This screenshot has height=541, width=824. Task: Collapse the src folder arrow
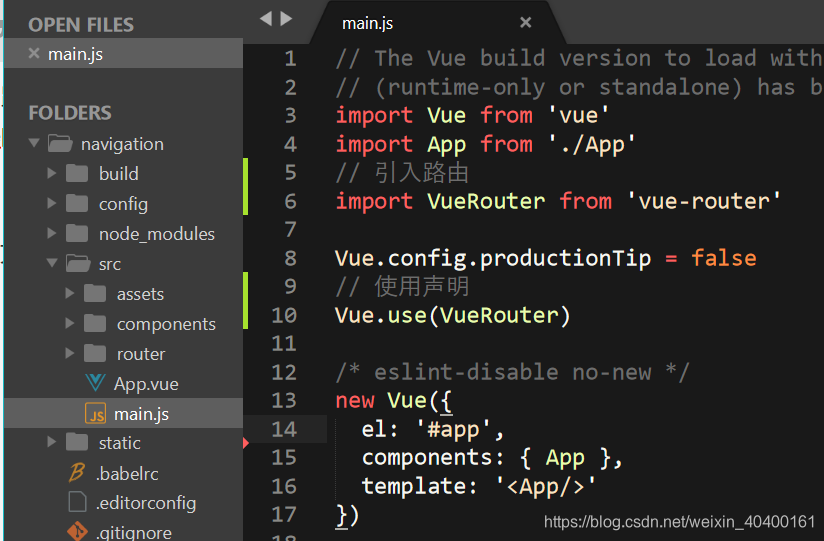pos(52,262)
